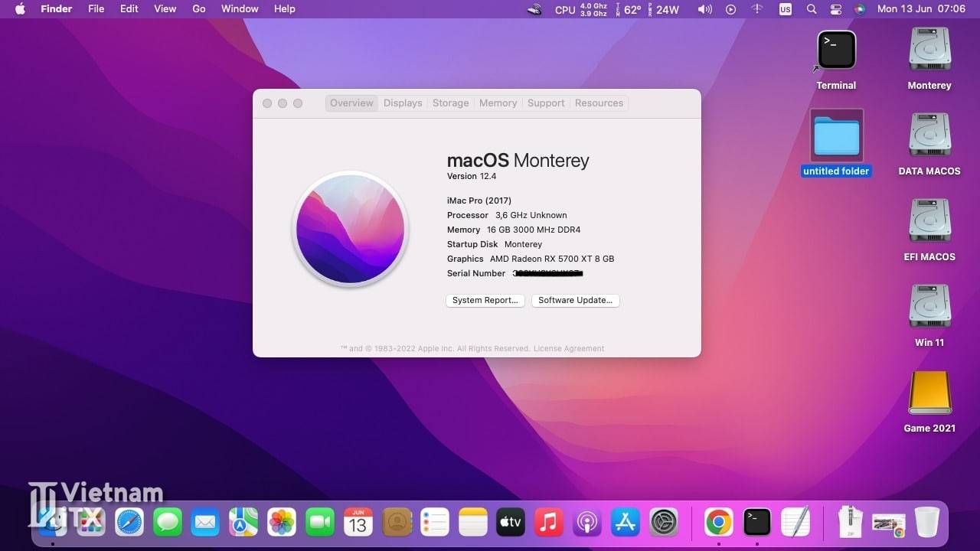Open the License Agreement link
This screenshot has width=980, height=551.
(569, 349)
